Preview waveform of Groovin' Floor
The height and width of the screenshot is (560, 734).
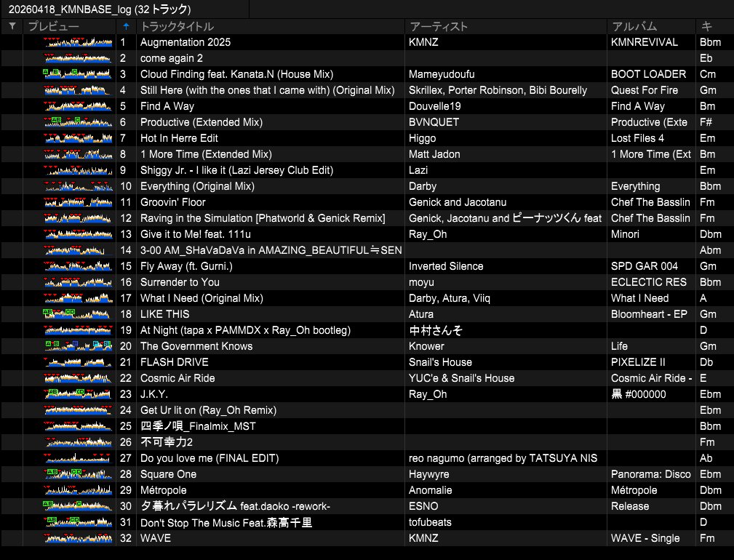[x=78, y=202]
